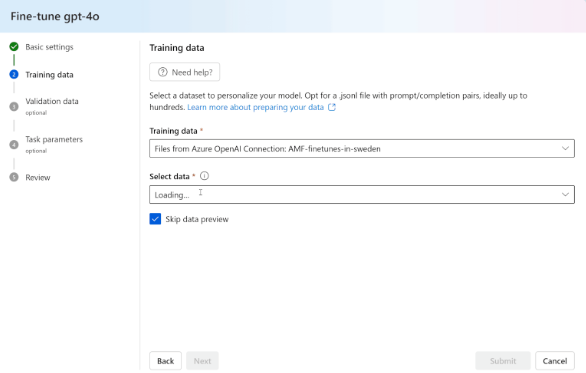Screen dimensions: 586x373
Task: Select the Training data step
Action: pyautogui.click(x=49, y=75)
